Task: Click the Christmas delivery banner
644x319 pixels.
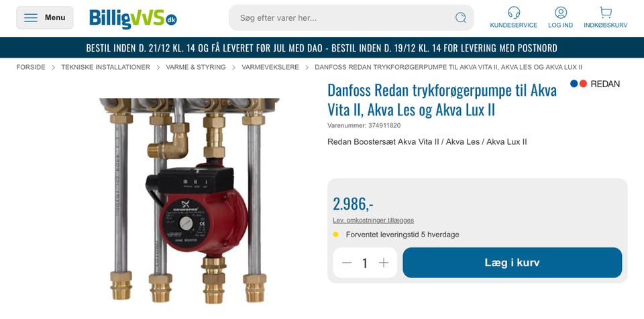Action: click(322, 48)
